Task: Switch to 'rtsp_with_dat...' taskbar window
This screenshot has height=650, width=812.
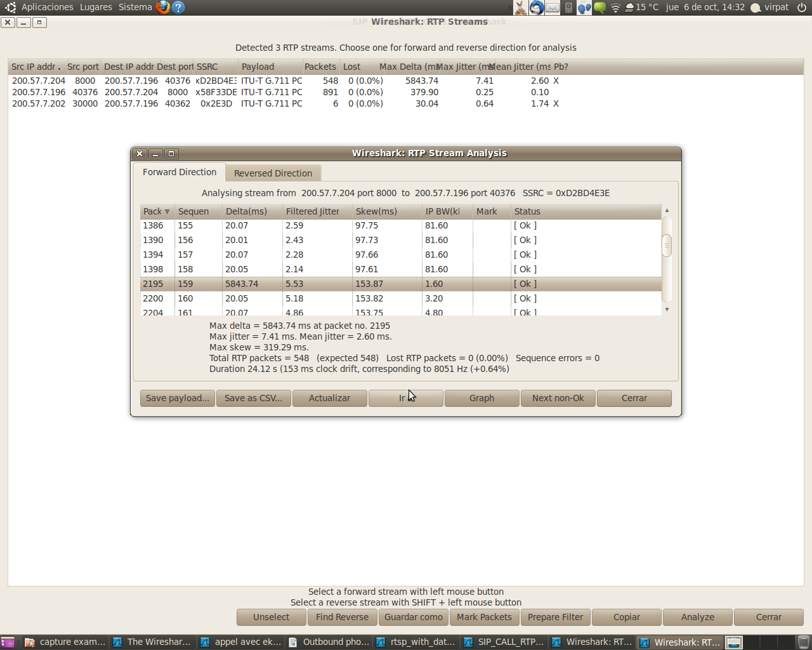Action: click(x=416, y=642)
